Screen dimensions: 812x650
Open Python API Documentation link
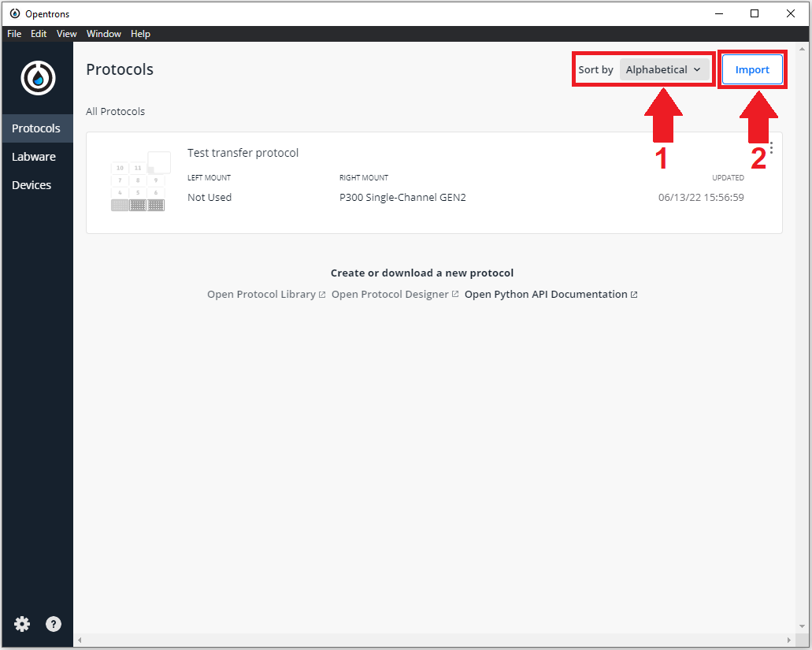pos(551,294)
